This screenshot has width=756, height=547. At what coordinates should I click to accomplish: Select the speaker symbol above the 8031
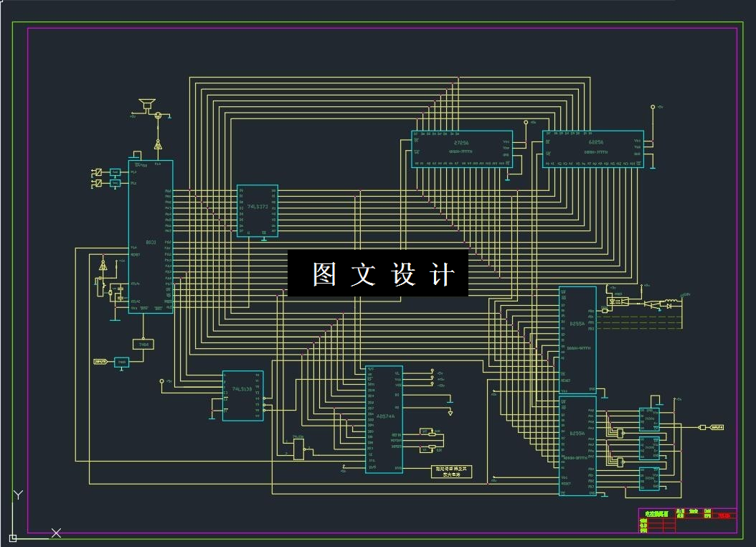147,105
